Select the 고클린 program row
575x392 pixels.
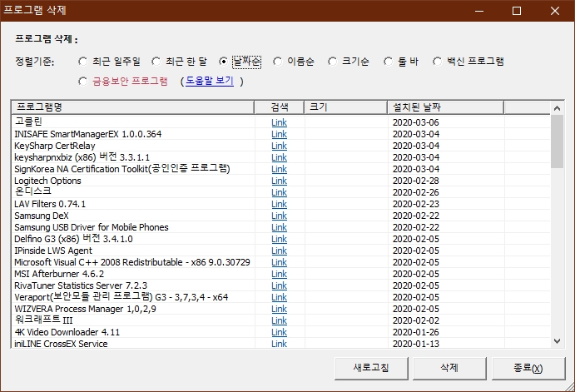point(280,122)
